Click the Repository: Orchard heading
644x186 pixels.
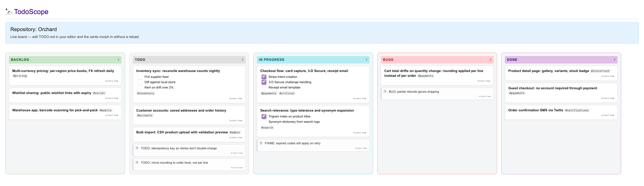click(34, 29)
